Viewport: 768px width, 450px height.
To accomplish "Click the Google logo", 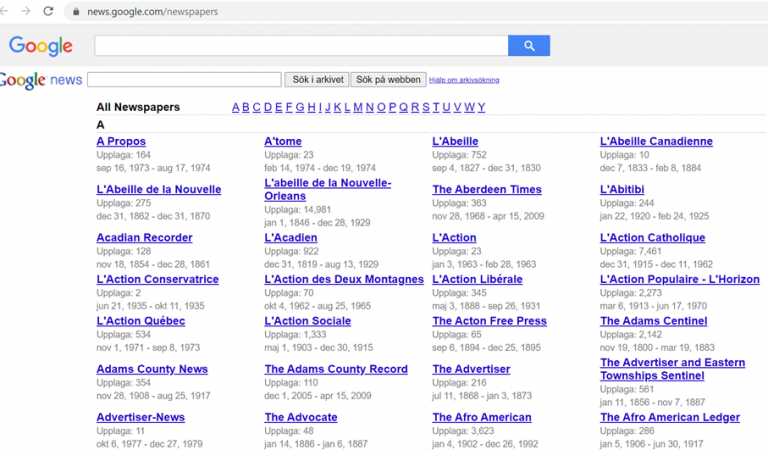I will click(41, 46).
